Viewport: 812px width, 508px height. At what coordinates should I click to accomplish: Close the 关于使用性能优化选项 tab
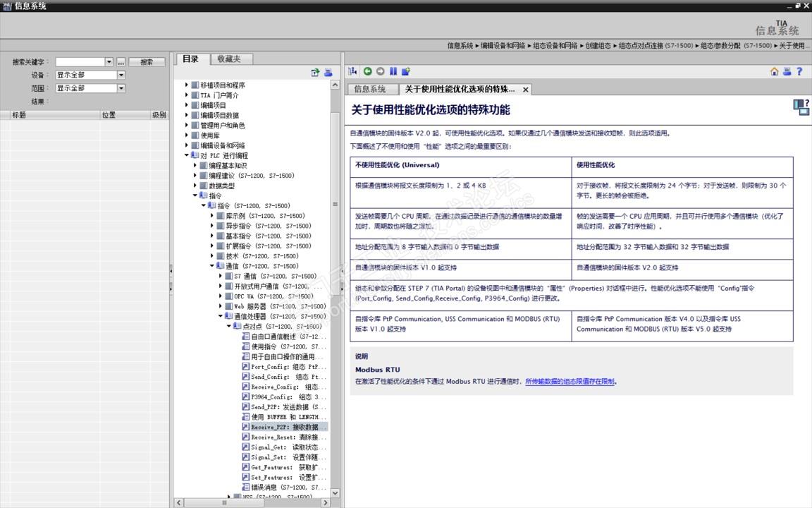coord(526,90)
